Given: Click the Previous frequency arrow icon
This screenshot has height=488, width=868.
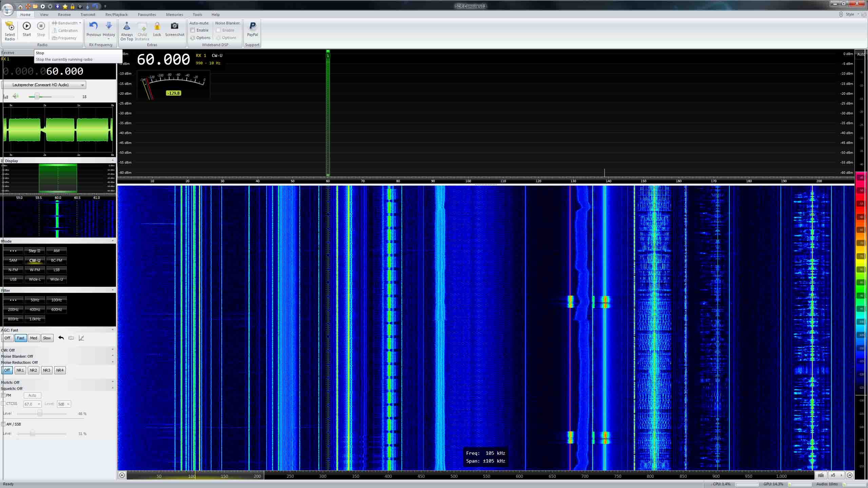Looking at the screenshot, I should 94,26.
